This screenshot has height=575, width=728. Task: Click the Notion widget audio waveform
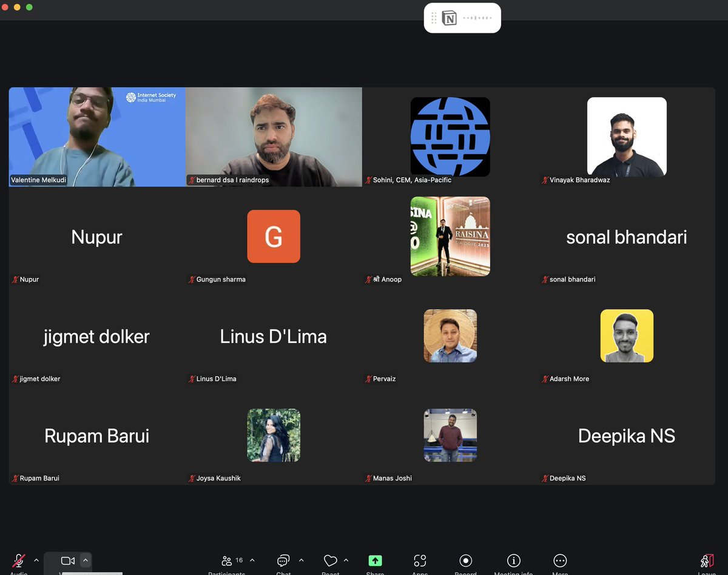(477, 18)
